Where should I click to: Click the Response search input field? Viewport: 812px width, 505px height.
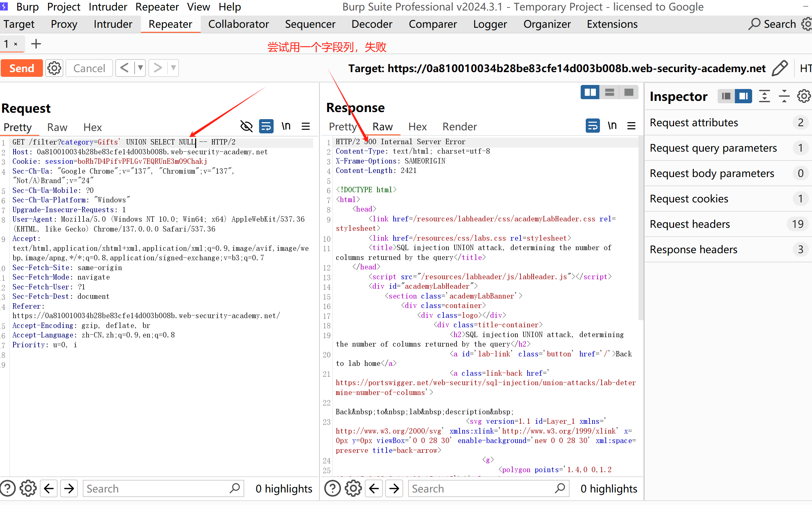pyautogui.click(x=480, y=489)
